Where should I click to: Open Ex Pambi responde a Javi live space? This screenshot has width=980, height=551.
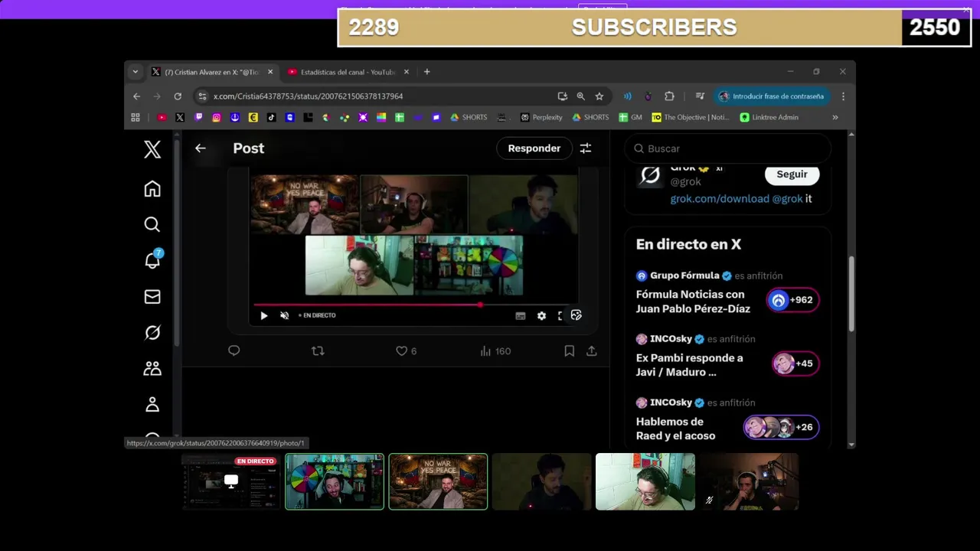(x=689, y=365)
